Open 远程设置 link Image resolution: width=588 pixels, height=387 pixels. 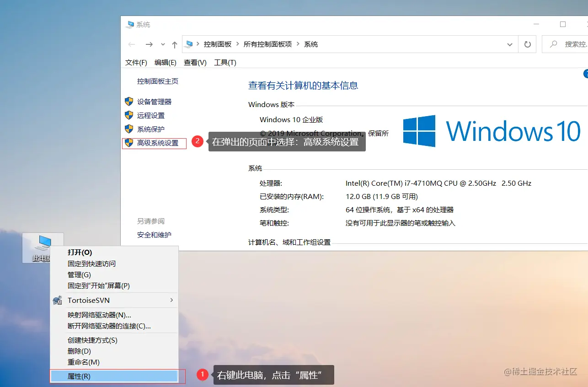[151, 116]
